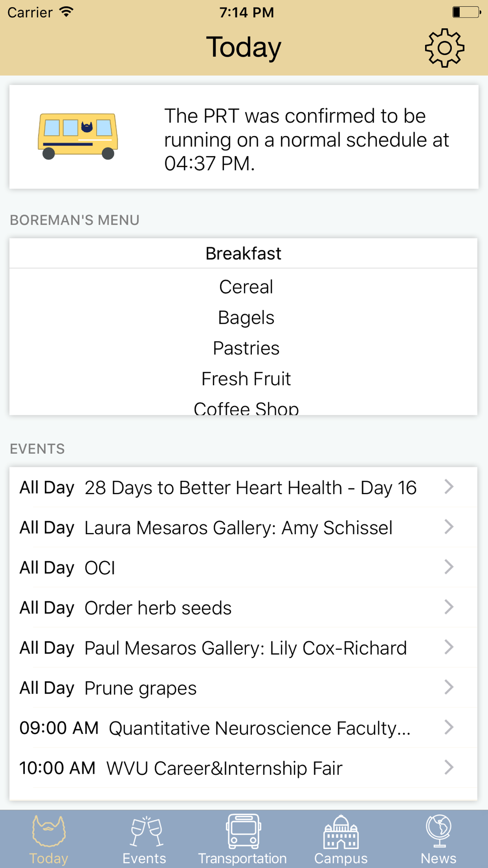The image size is (488, 868).
Task: Open the Events wine glasses tab
Action: coord(144,840)
